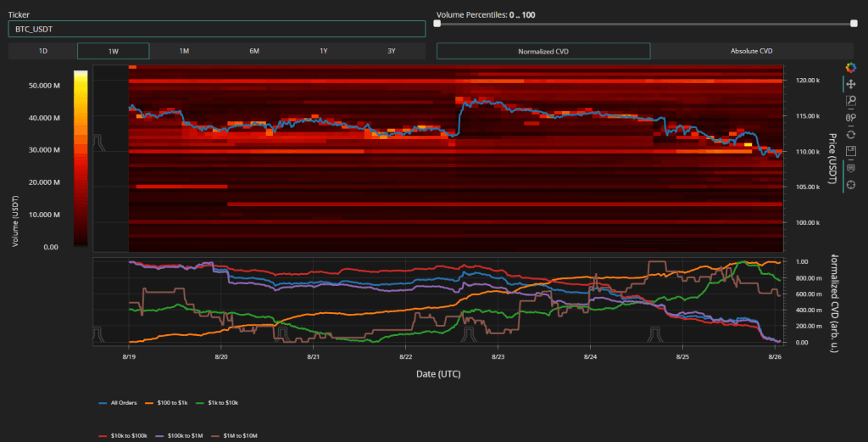Click the 800.00 m CVD axis label
Viewport: 868px width, 442px height.
[x=809, y=278]
